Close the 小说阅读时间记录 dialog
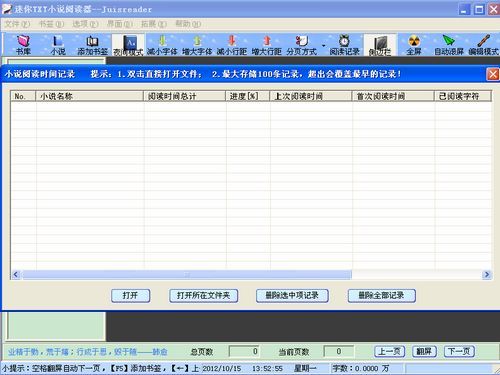This screenshot has height=375, width=500. point(493,74)
